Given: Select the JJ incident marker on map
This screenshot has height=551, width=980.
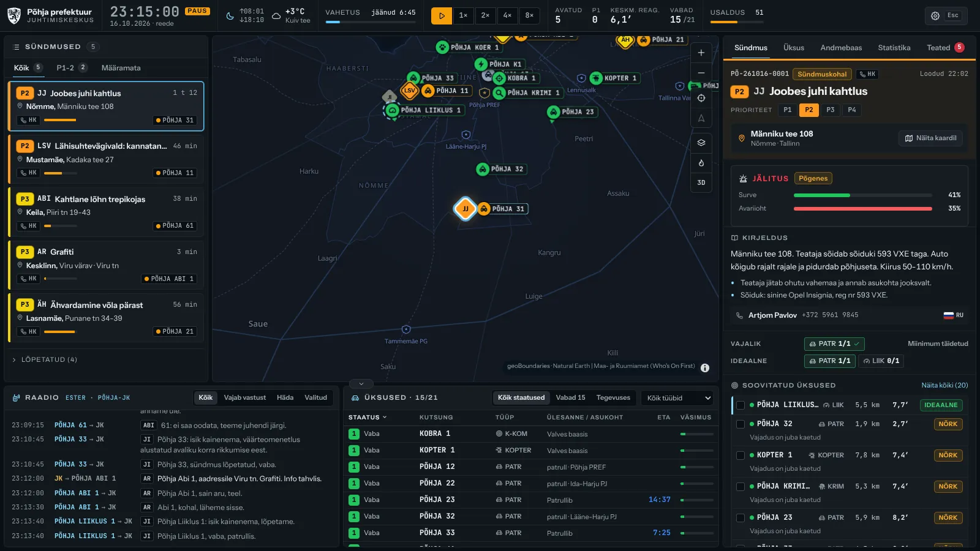Looking at the screenshot, I should pyautogui.click(x=465, y=209).
